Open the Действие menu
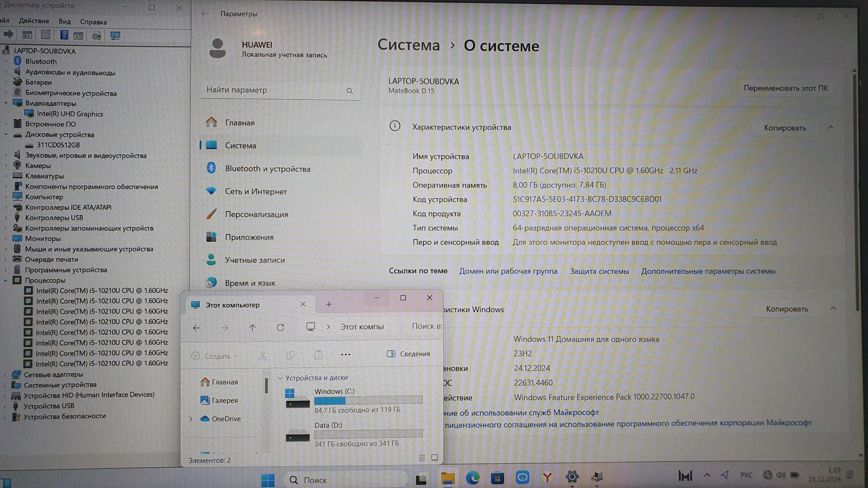 34,21
